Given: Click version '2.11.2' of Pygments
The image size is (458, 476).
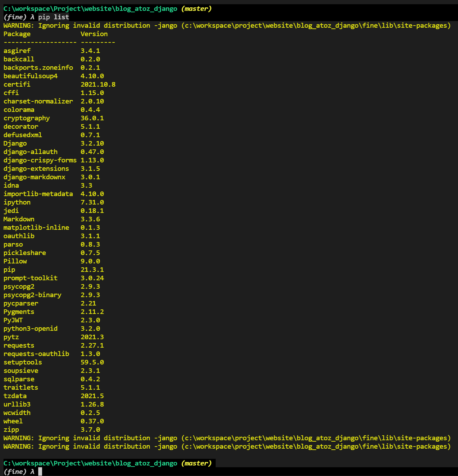Looking at the screenshot, I should tap(92, 312).
